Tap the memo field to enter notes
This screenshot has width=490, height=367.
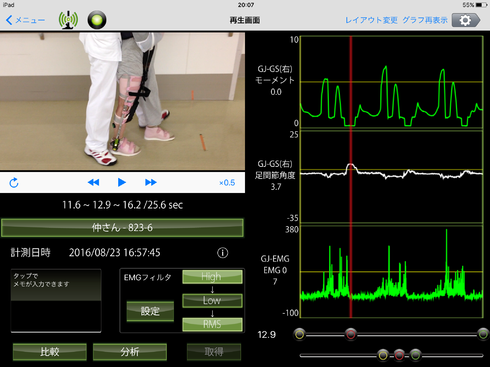56,300
